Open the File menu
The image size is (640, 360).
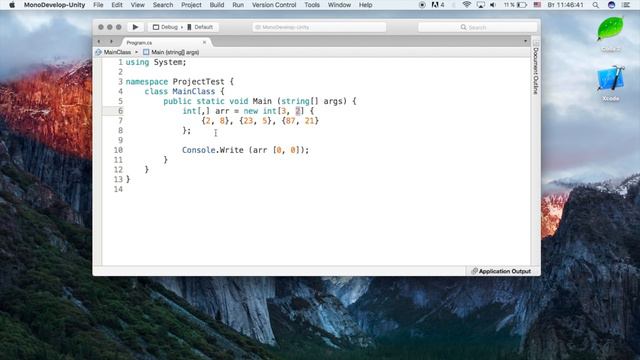98,5
